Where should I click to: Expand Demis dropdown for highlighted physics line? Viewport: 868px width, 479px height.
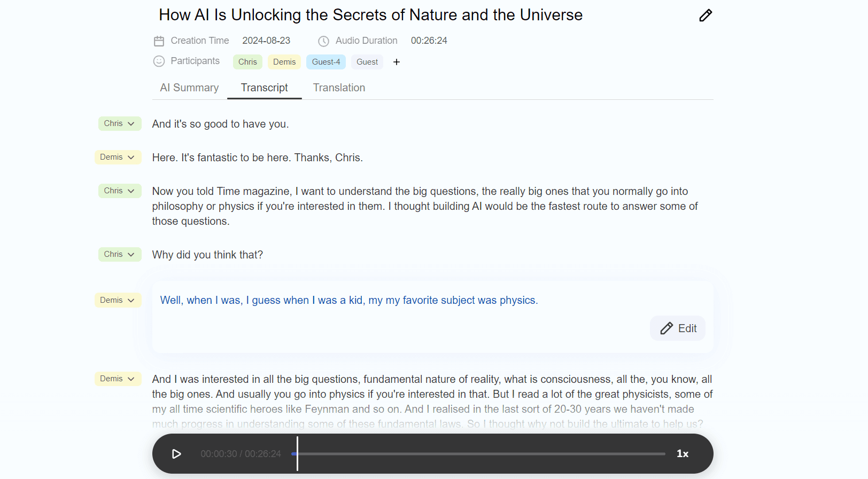(118, 300)
